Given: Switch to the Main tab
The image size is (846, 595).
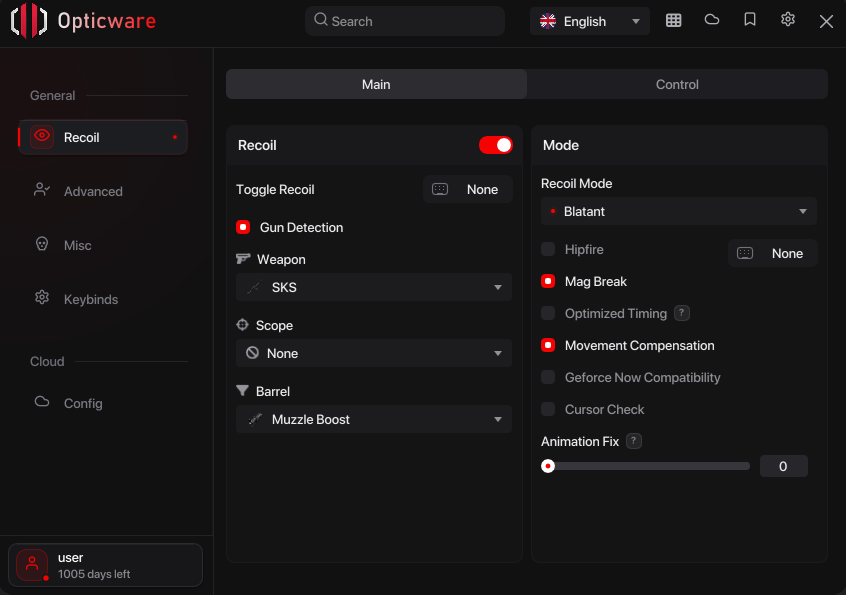Looking at the screenshot, I should pos(376,84).
